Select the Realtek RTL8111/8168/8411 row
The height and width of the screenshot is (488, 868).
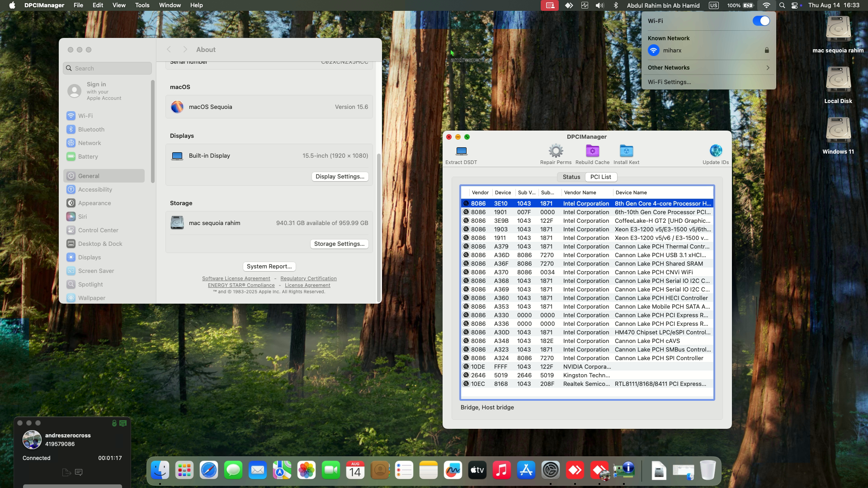[587, 384]
